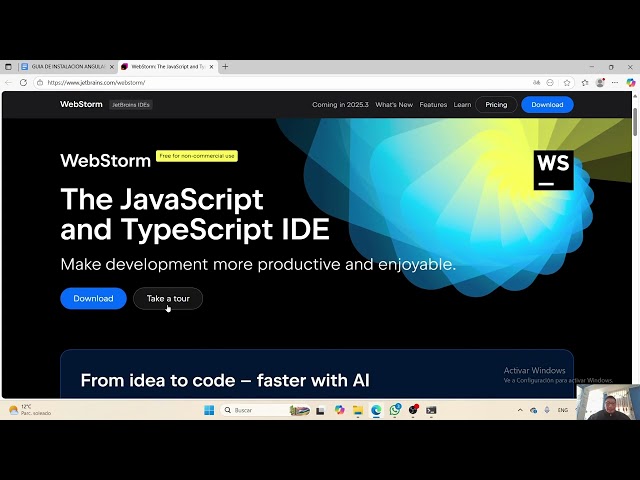View site information lock icon

tap(40, 82)
